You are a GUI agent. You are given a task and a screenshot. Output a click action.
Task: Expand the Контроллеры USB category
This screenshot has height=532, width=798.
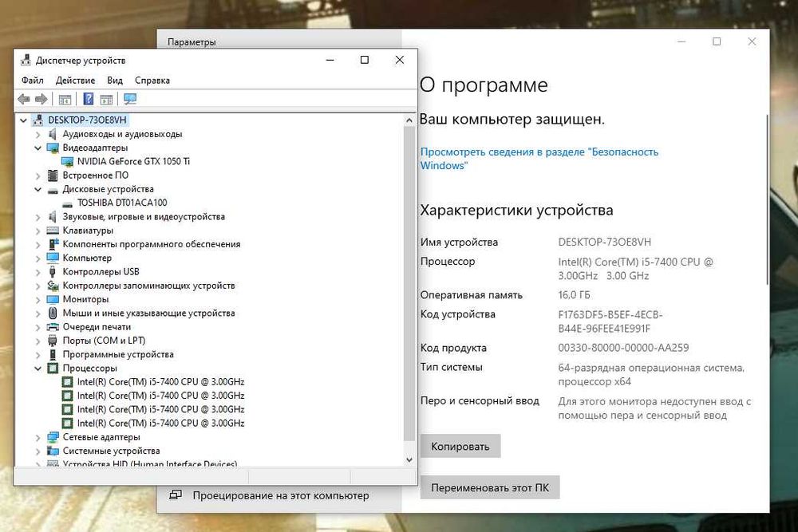38,272
